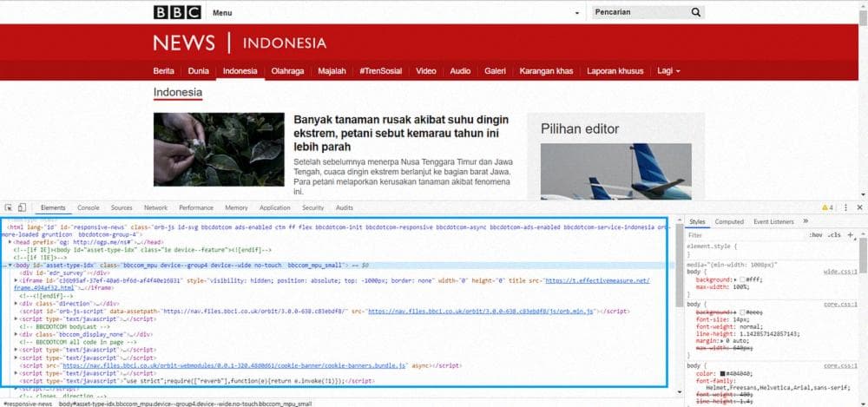The width and height of the screenshot is (868, 407).
Task: Open Majalah section
Action: [332, 71]
